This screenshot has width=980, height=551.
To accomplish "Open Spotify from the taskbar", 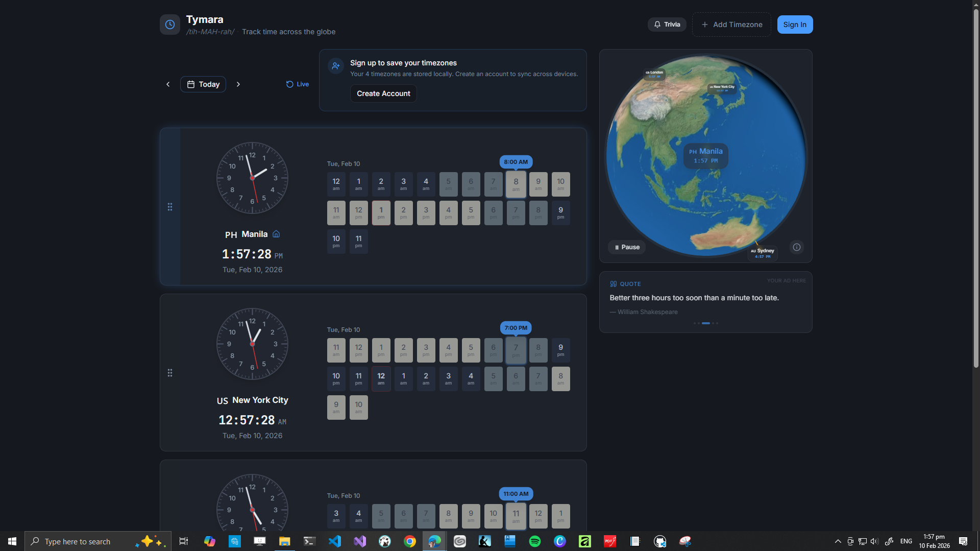I will [534, 541].
